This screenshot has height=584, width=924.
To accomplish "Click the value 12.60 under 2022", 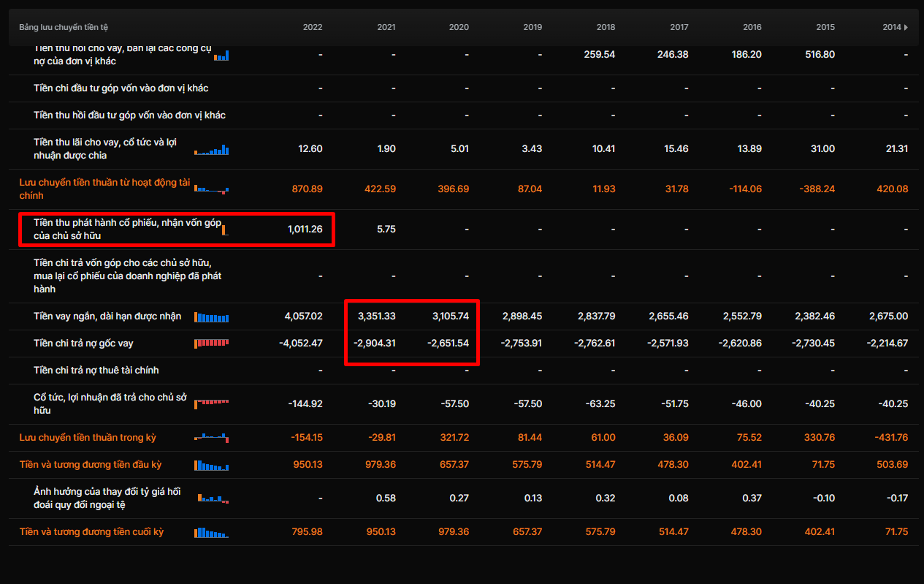I will pyautogui.click(x=310, y=149).
